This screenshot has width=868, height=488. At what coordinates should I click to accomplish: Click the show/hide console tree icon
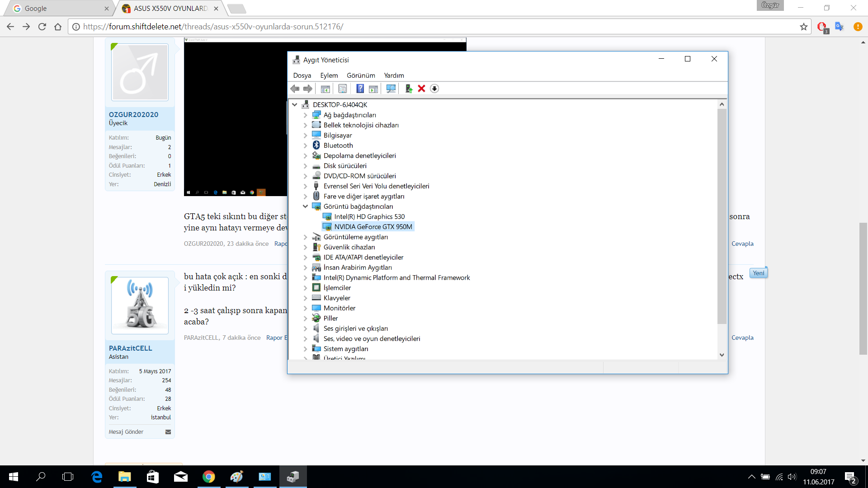point(325,89)
